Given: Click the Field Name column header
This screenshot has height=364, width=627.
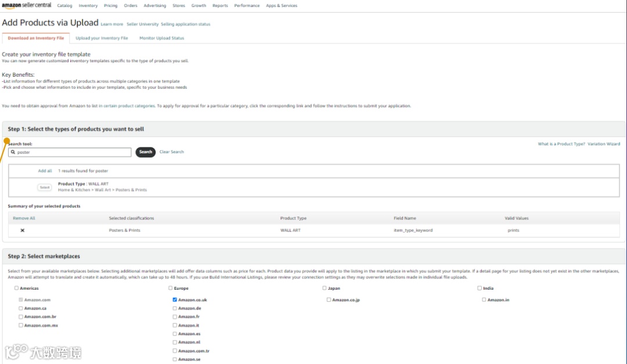Looking at the screenshot, I should (405, 218).
